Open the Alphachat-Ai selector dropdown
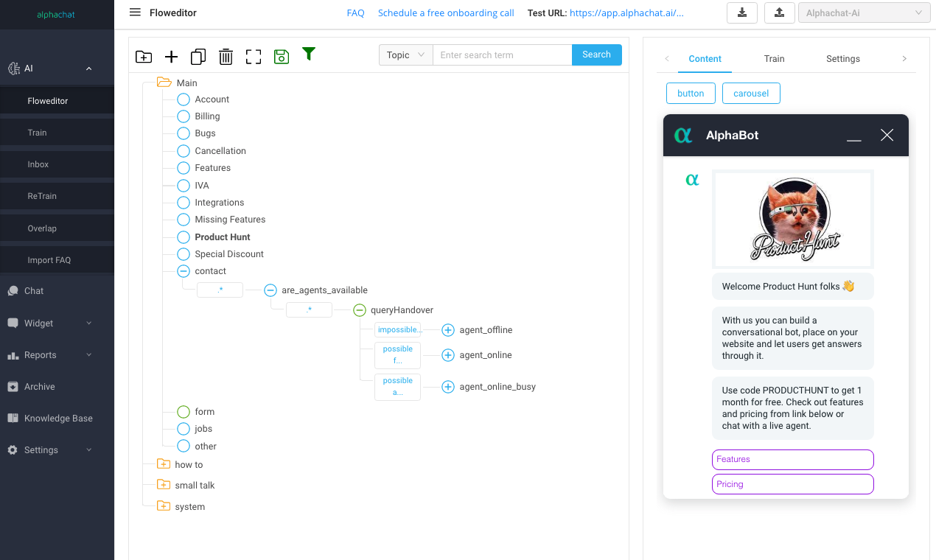The height and width of the screenshot is (560, 936). pyautogui.click(x=864, y=13)
